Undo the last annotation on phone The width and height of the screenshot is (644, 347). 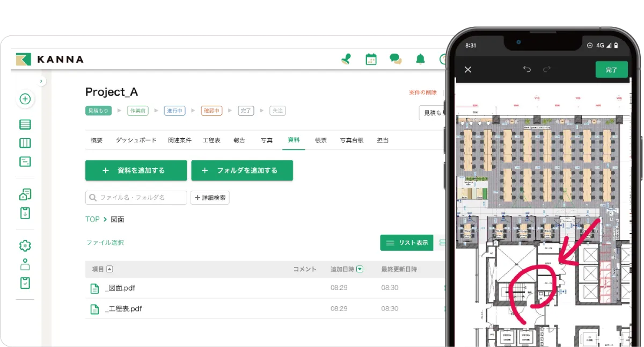526,69
